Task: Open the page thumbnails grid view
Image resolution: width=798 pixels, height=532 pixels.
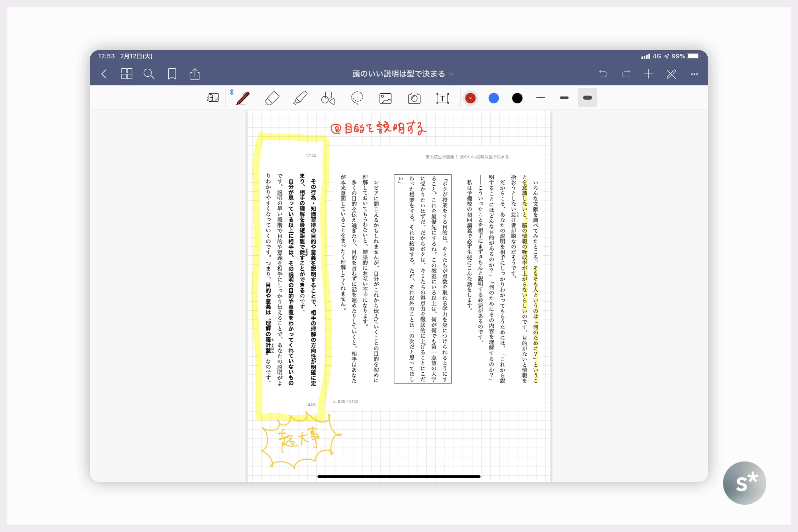Action: coord(127,74)
